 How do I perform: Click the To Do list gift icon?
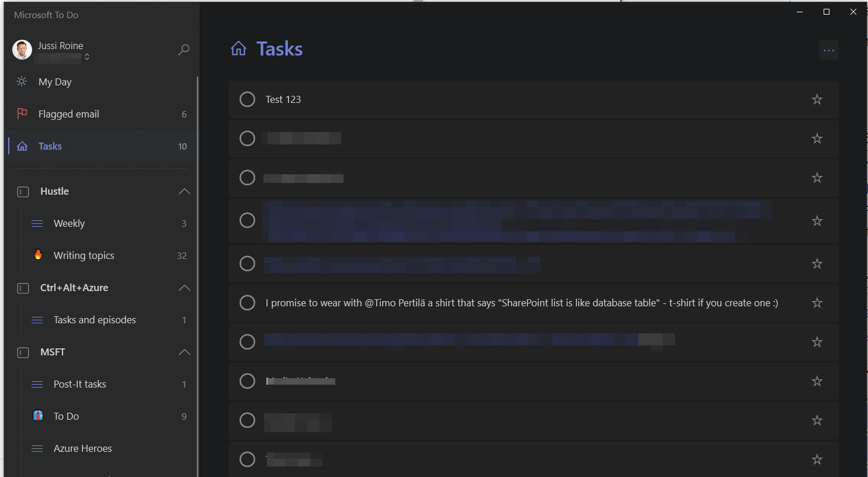[38, 416]
